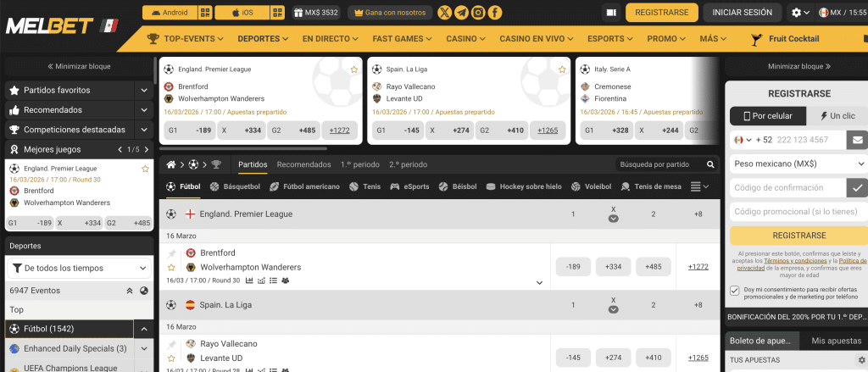Bet on Brentford odds -189 in list
Screen dimensions: 868x372
[x=573, y=267]
